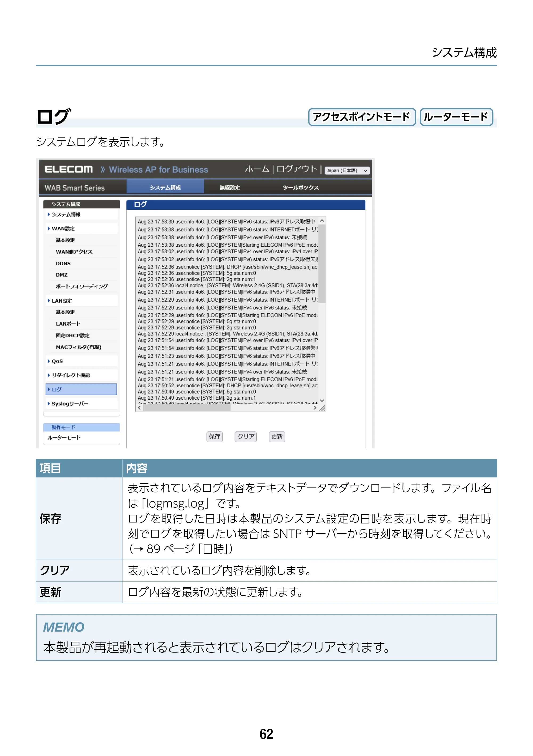Viewport: 533px width, 756px height.
Task: Select DMZ in the sidebar
Action: pyautogui.click(x=62, y=275)
